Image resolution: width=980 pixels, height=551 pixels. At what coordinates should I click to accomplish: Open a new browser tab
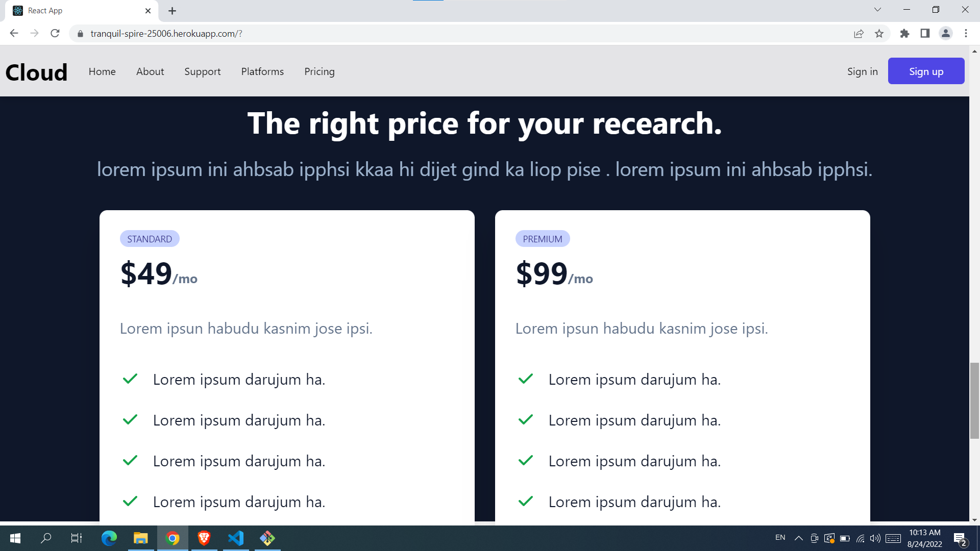point(173,11)
